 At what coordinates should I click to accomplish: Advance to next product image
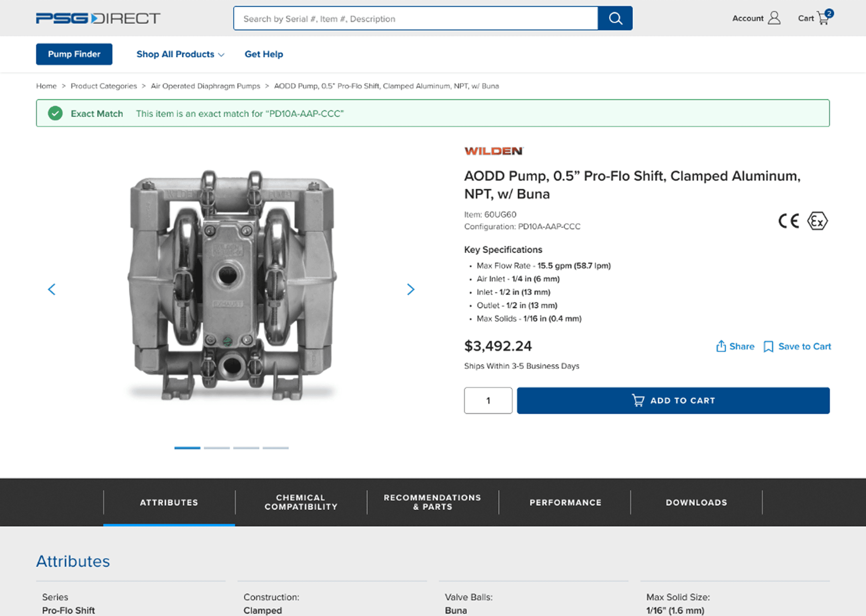coord(411,290)
